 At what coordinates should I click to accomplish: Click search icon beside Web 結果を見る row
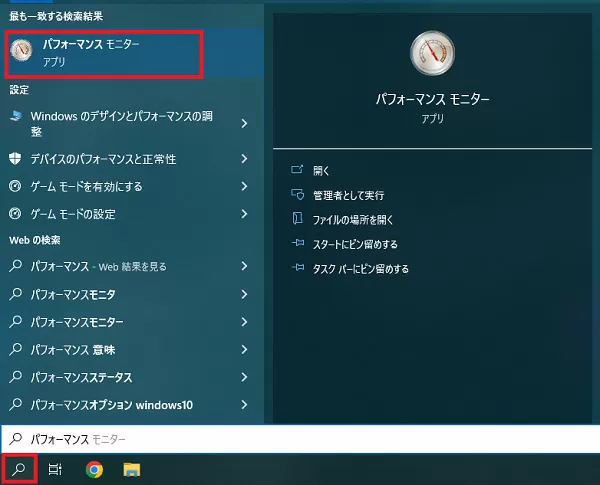(x=15, y=266)
